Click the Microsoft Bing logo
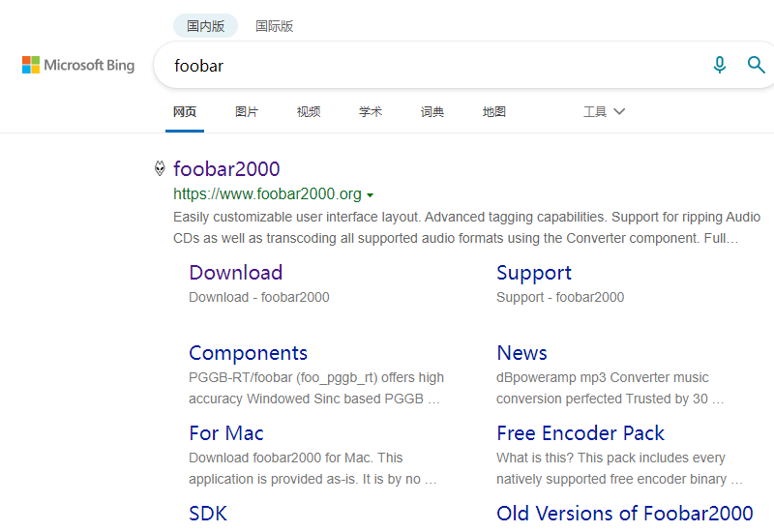The image size is (774, 532). (78, 65)
